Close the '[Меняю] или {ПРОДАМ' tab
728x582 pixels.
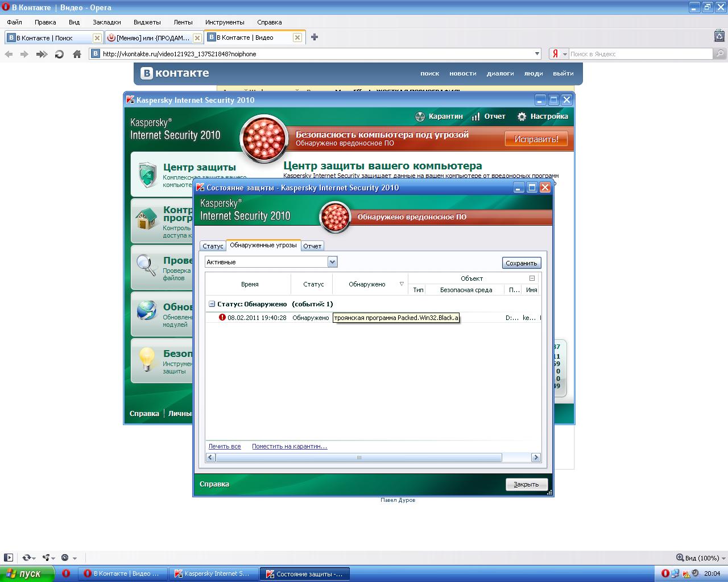point(197,38)
